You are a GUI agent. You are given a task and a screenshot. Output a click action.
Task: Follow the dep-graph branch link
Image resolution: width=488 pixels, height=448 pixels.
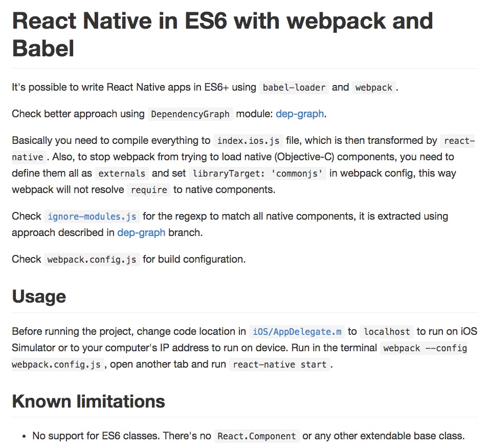coord(141,232)
